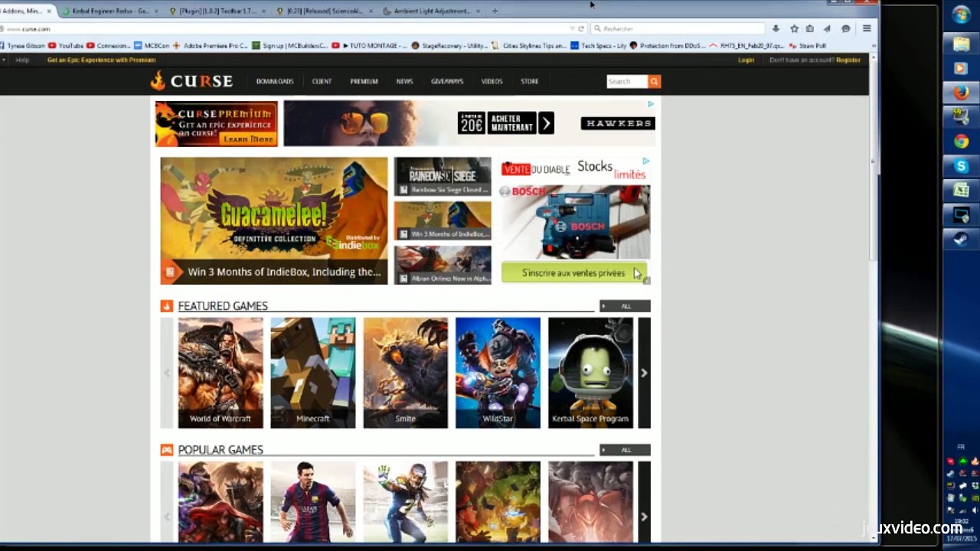Click the Curse flame logo
This screenshot has height=551, width=980.
point(158,80)
